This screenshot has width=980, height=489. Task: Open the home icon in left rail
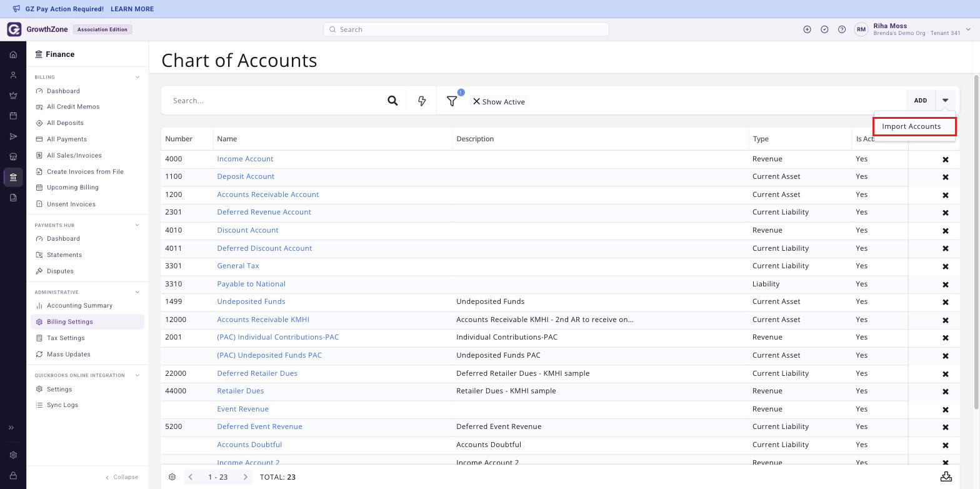[13, 55]
